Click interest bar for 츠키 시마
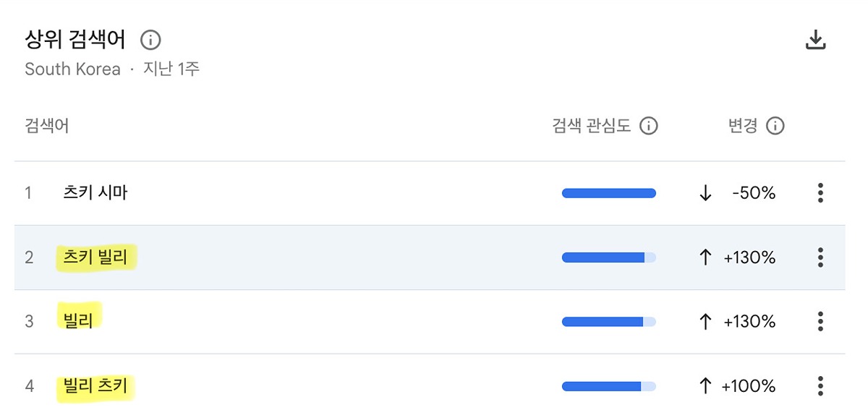Image resolution: width=868 pixels, height=418 pixels. tap(608, 193)
